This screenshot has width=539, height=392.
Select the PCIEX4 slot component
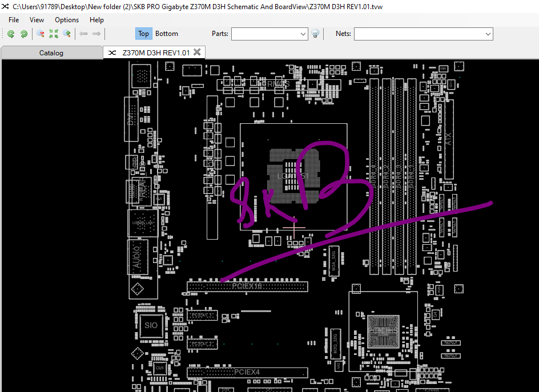tap(247, 372)
